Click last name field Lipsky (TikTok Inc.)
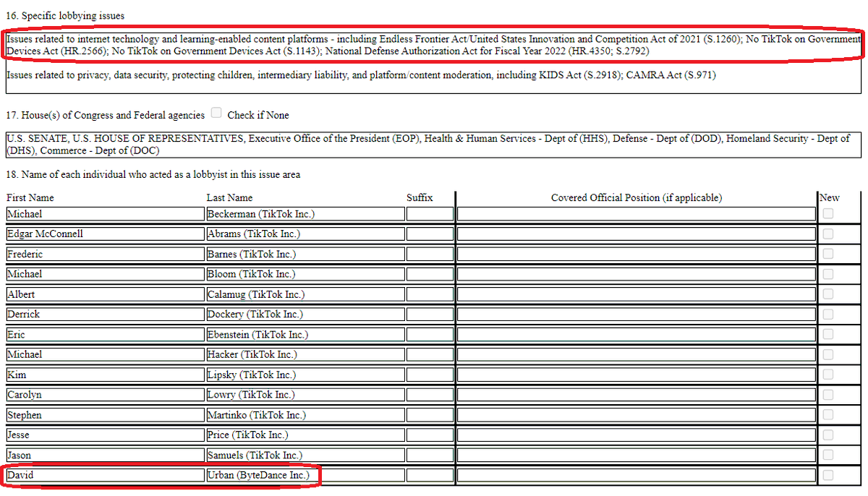 point(305,375)
